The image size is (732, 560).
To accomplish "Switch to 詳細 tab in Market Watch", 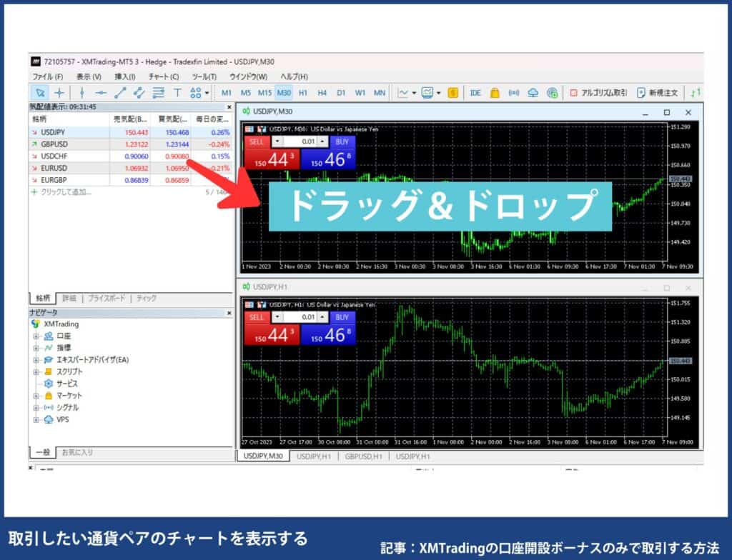I will point(69,298).
